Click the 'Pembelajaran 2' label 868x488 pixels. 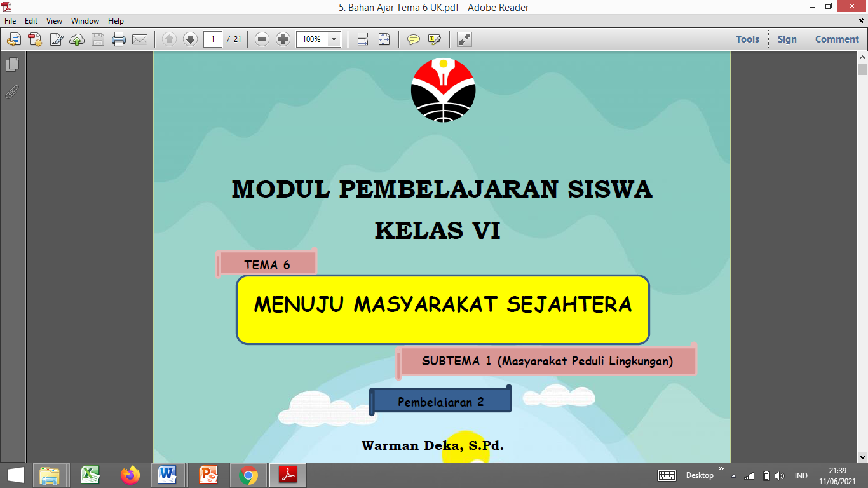441,402
